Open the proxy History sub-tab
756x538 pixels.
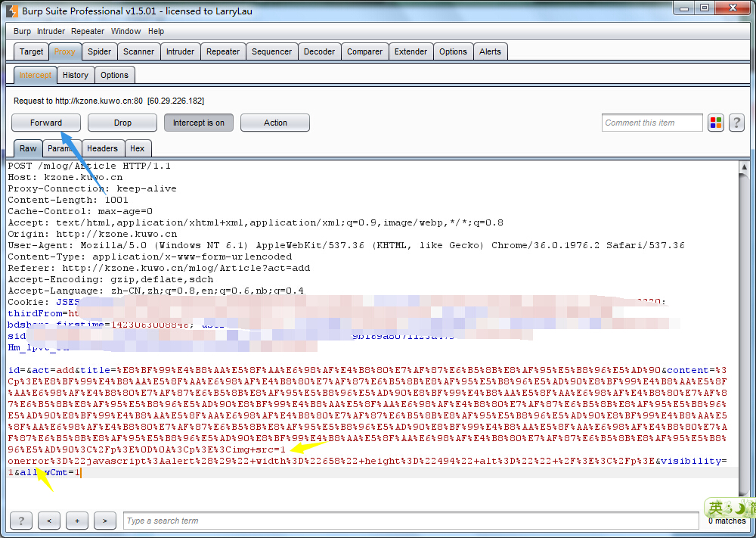click(75, 75)
